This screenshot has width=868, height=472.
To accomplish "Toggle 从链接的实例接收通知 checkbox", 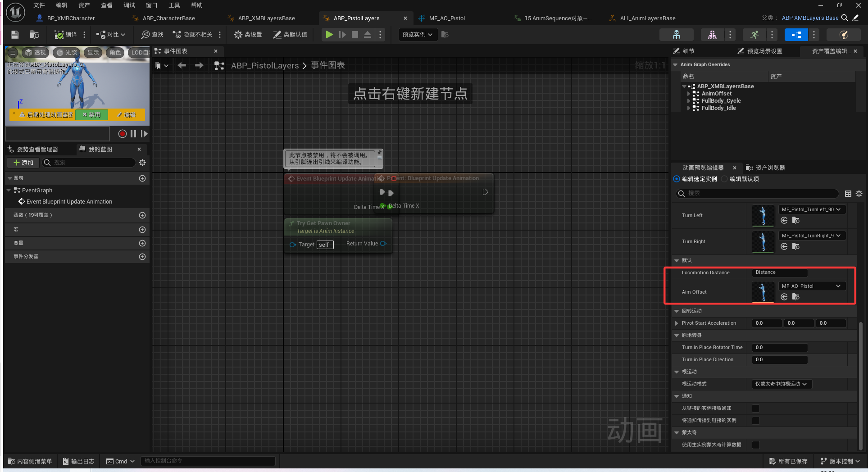I will [756, 408].
